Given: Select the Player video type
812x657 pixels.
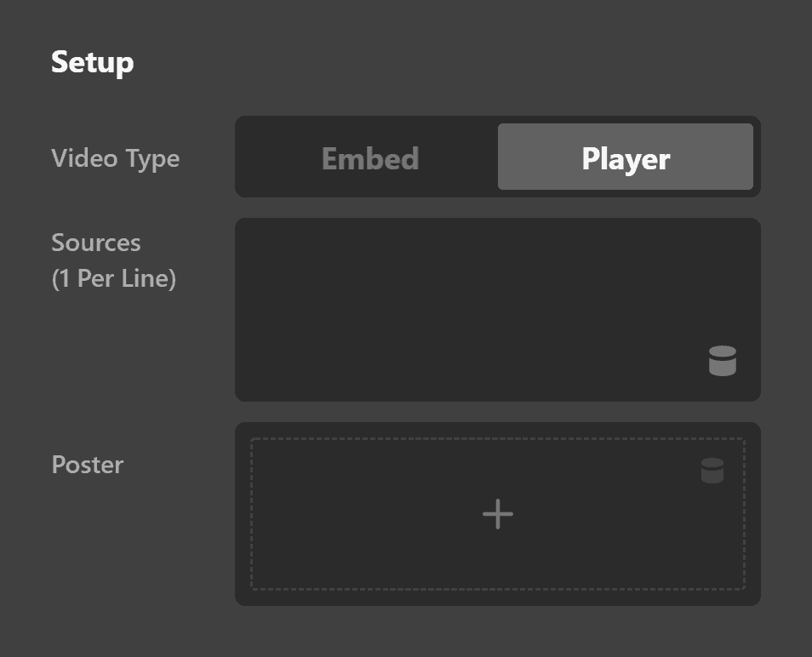Looking at the screenshot, I should coord(626,158).
